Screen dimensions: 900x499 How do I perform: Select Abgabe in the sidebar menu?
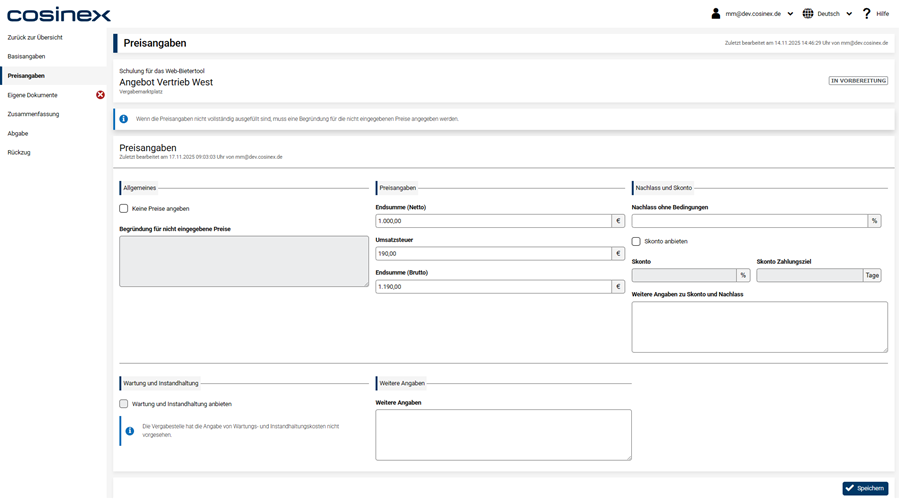coord(18,133)
